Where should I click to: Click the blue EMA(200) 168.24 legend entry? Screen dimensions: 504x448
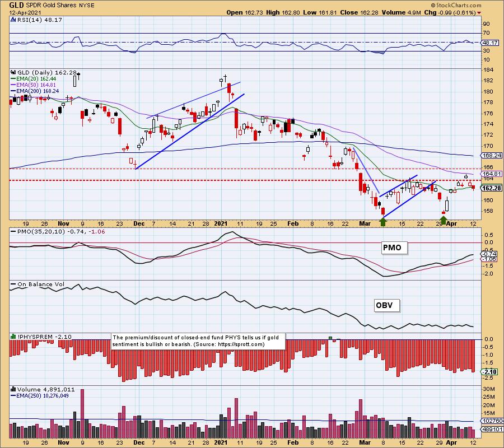click(35, 91)
